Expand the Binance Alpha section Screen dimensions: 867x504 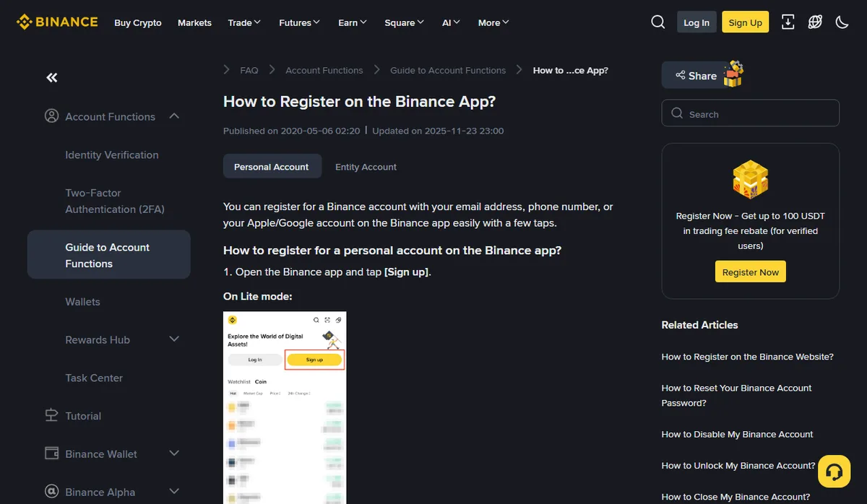pyautogui.click(x=174, y=492)
